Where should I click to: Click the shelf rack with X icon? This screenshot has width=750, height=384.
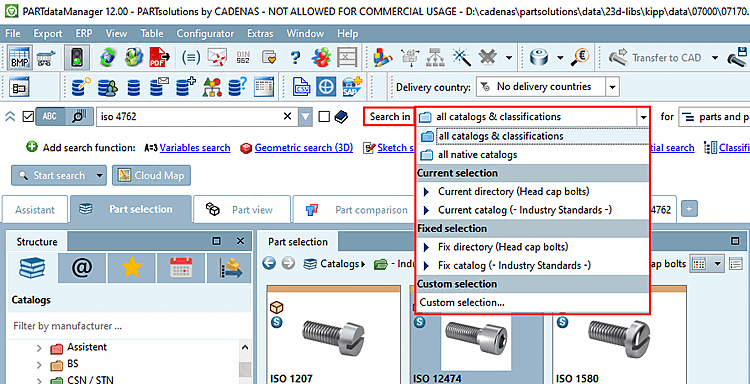click(347, 58)
